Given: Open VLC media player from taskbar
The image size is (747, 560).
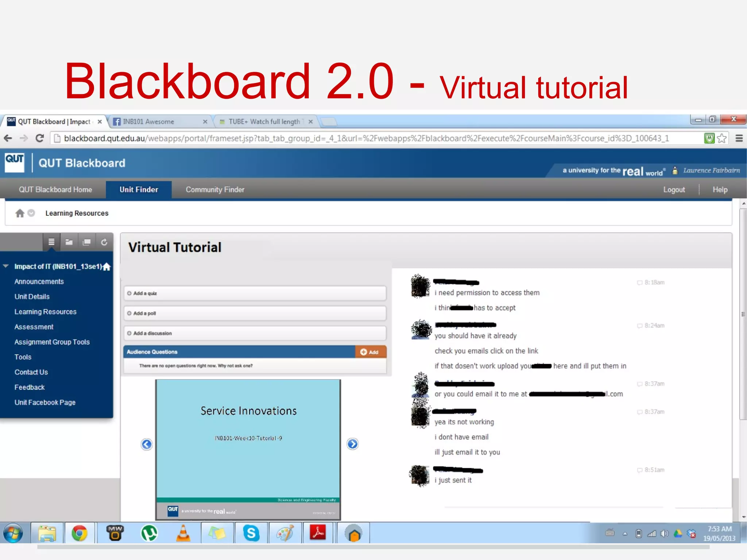Looking at the screenshot, I should (183, 533).
